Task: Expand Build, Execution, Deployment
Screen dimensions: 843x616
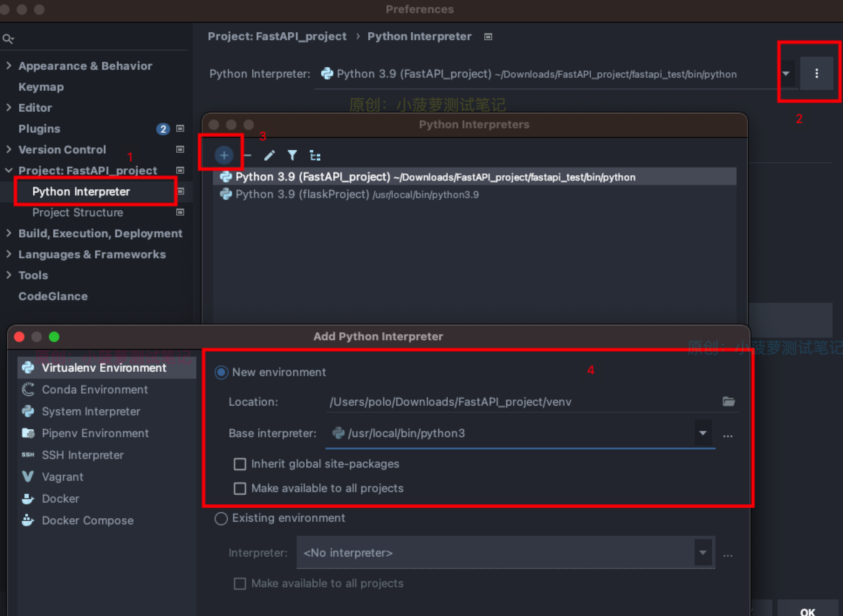Action: (x=9, y=233)
